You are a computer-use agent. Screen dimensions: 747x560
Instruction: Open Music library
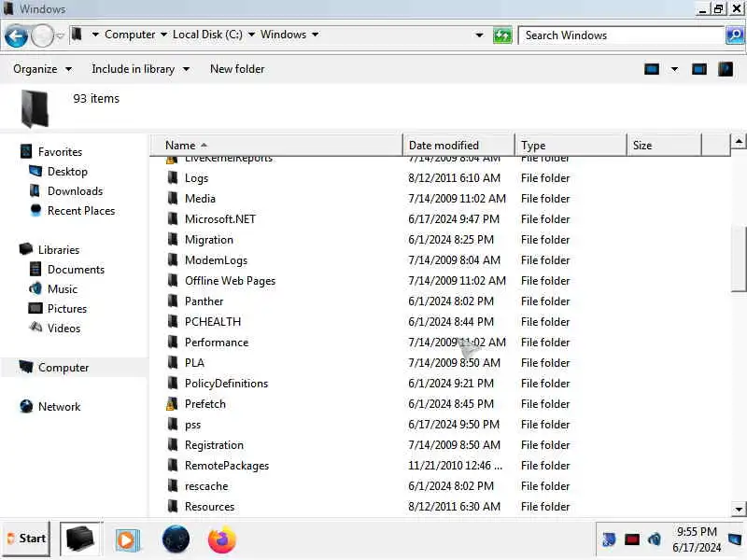(62, 289)
